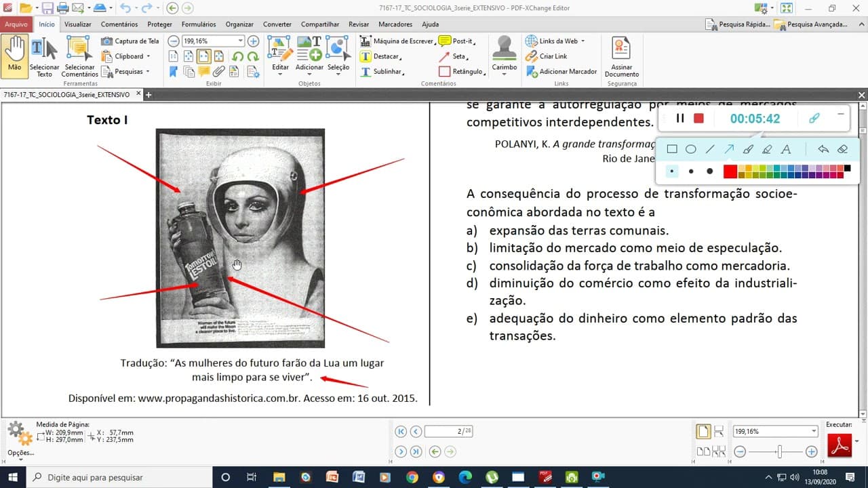Click the zoom slider handle in status bar
Image resolution: width=868 pixels, height=488 pixels.
[x=781, y=451]
